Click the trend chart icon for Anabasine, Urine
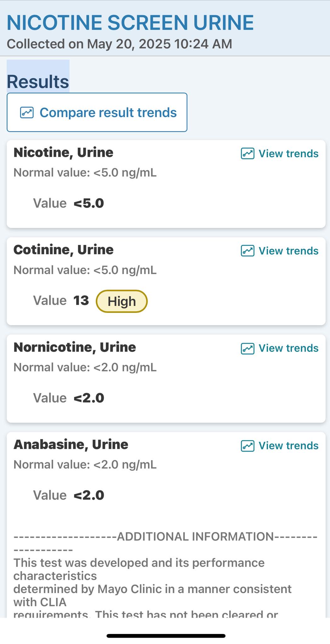 (247, 446)
